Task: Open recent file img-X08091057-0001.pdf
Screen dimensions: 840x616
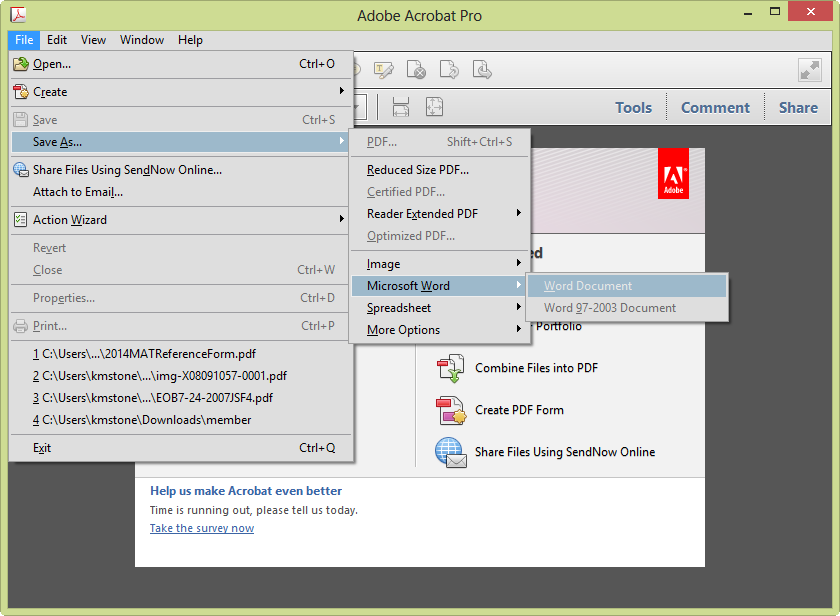Action: 181,376
